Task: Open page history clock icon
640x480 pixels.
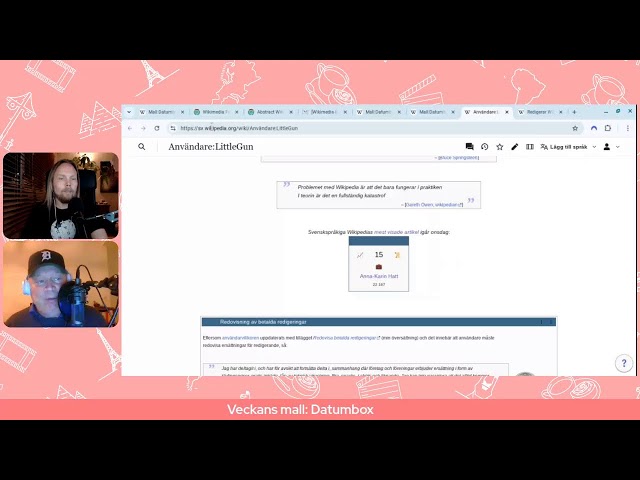Action: (x=484, y=147)
